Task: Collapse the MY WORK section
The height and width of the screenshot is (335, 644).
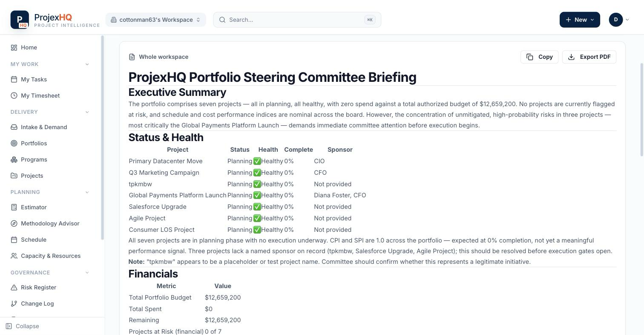Action: coord(87,64)
